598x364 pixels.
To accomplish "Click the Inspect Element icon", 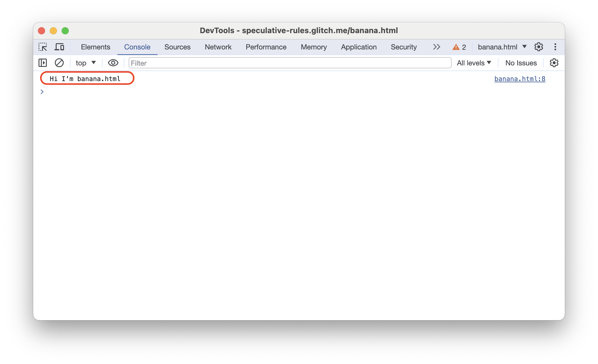I will pos(43,47).
